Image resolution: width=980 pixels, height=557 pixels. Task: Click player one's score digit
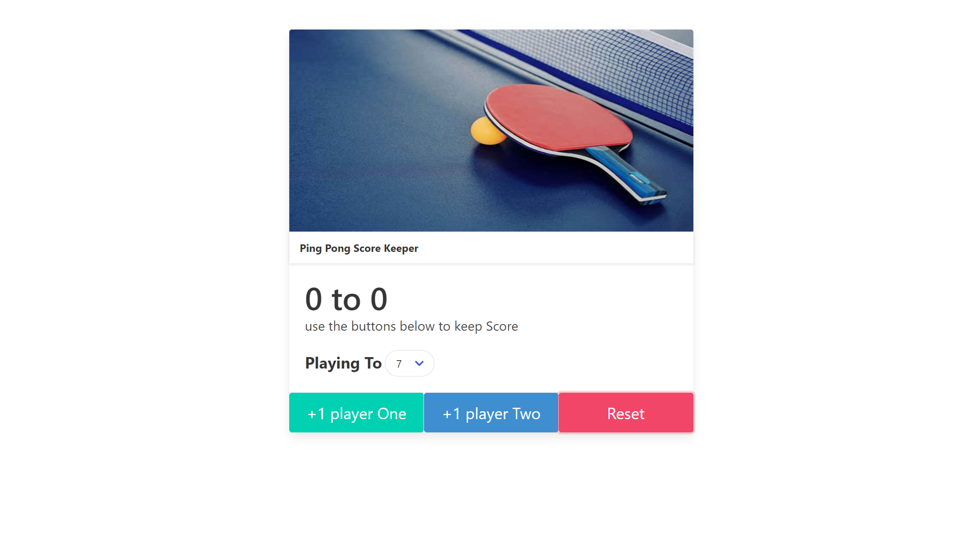coord(313,299)
